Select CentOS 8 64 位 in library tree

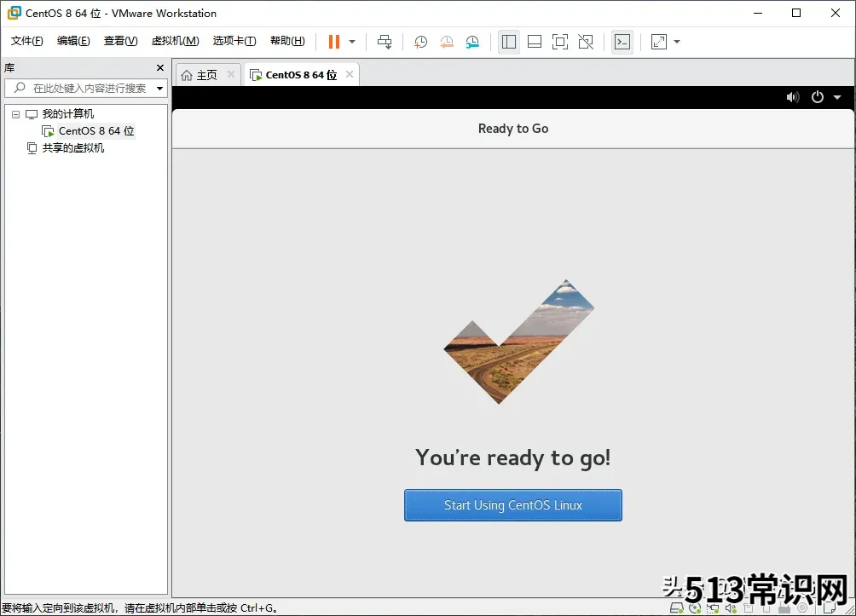click(x=96, y=131)
